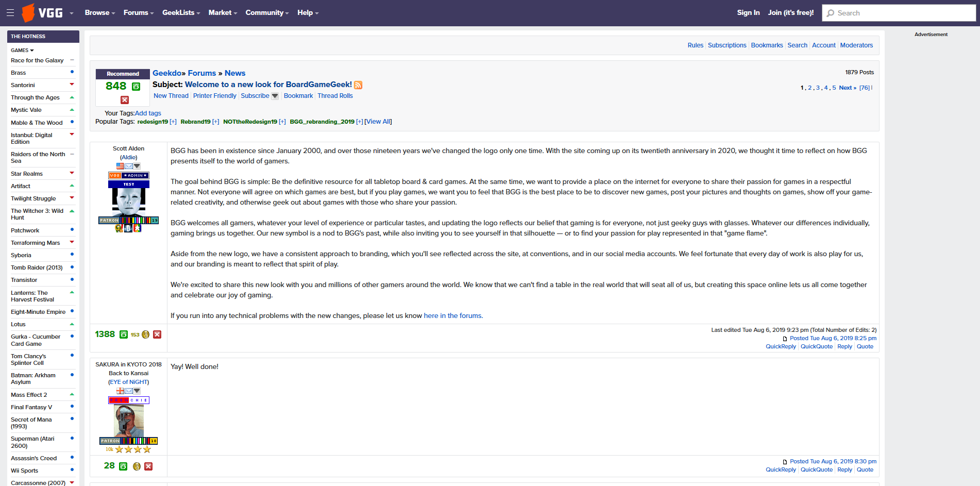Expand the Rebrand19 tag [+]

click(x=216, y=122)
